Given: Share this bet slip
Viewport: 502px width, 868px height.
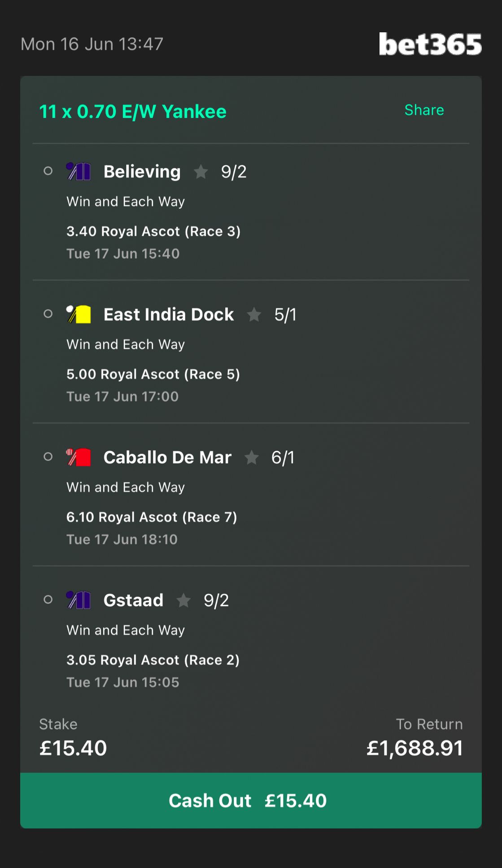Looking at the screenshot, I should (424, 110).
